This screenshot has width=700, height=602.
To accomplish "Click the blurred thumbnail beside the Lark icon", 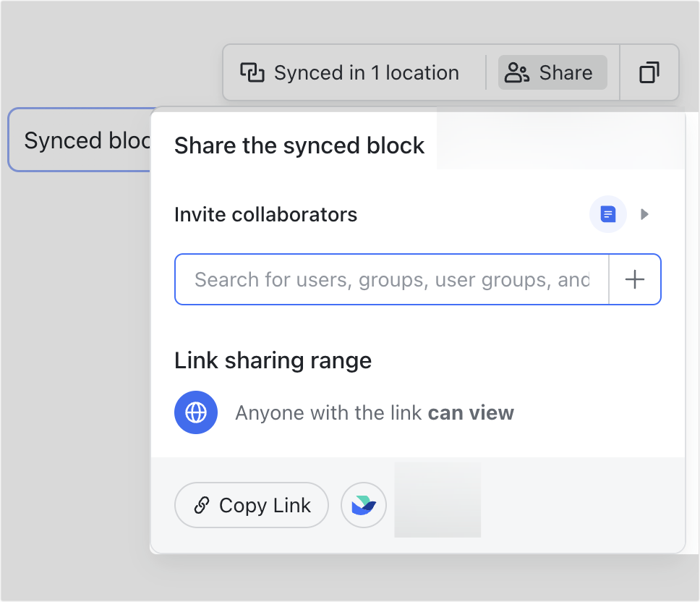I will click(437, 499).
